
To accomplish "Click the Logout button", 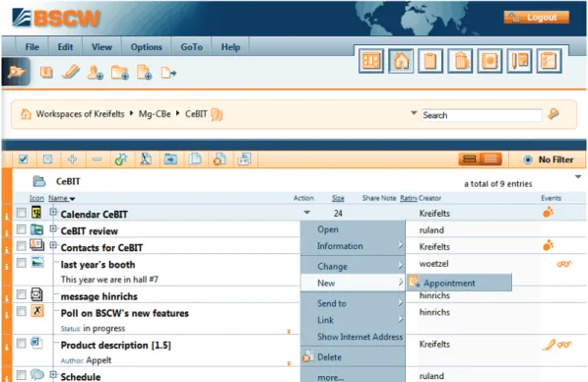I will point(536,18).
